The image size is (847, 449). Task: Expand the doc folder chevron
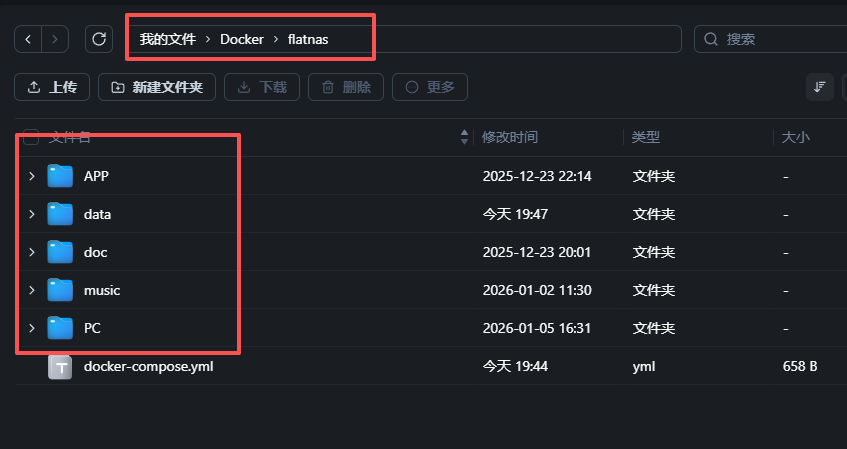32,252
